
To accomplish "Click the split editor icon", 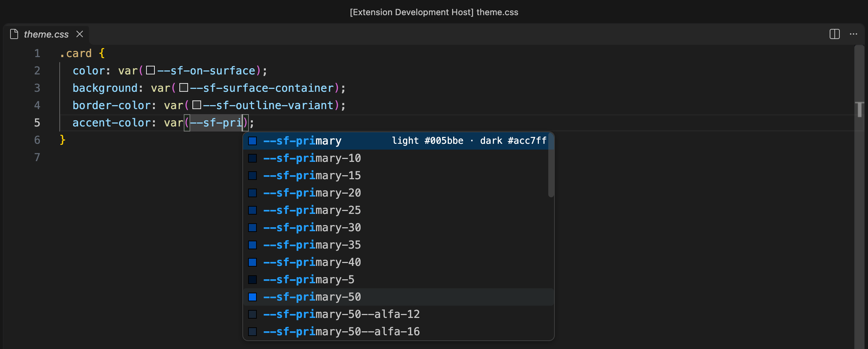I will point(834,34).
